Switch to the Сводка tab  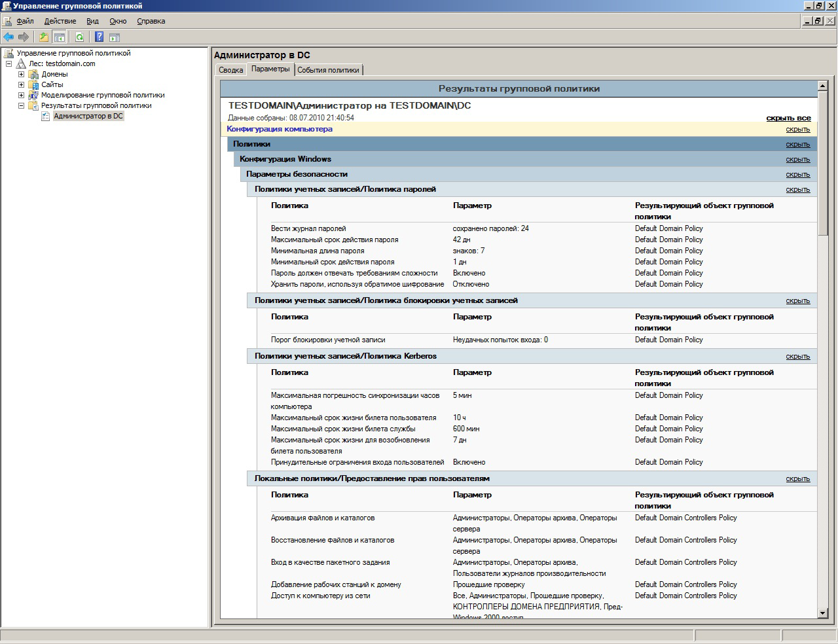230,70
